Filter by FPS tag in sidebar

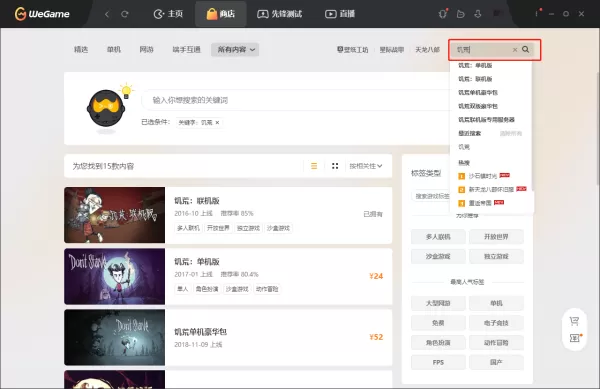[438, 362]
